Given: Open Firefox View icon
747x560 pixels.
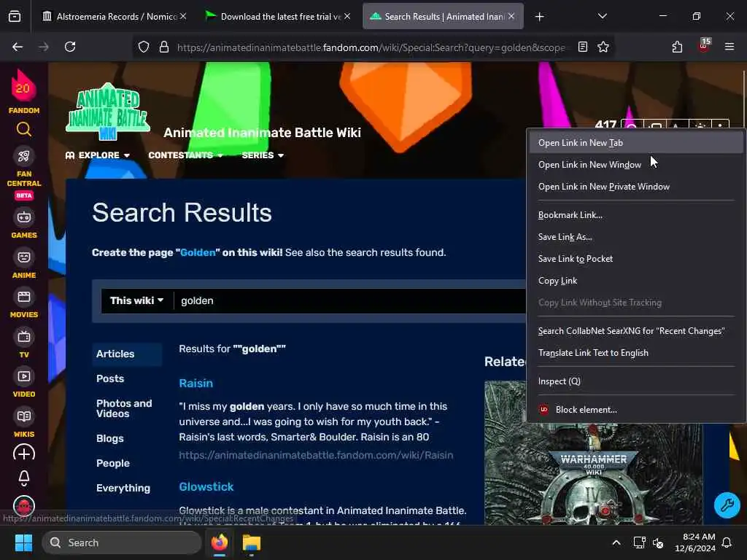Looking at the screenshot, I should coord(15,17).
